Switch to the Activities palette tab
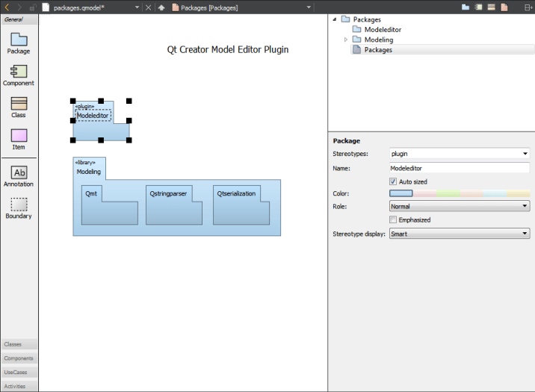The height and width of the screenshot is (392, 535). click(x=19, y=386)
